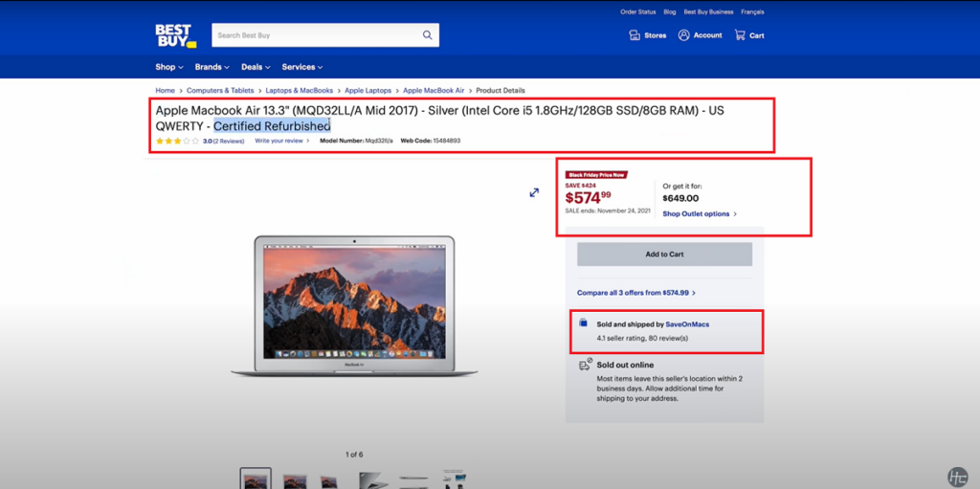The width and height of the screenshot is (980, 489).
Task: Go to Apple MacBook Air breadcrumb
Action: pyautogui.click(x=434, y=91)
